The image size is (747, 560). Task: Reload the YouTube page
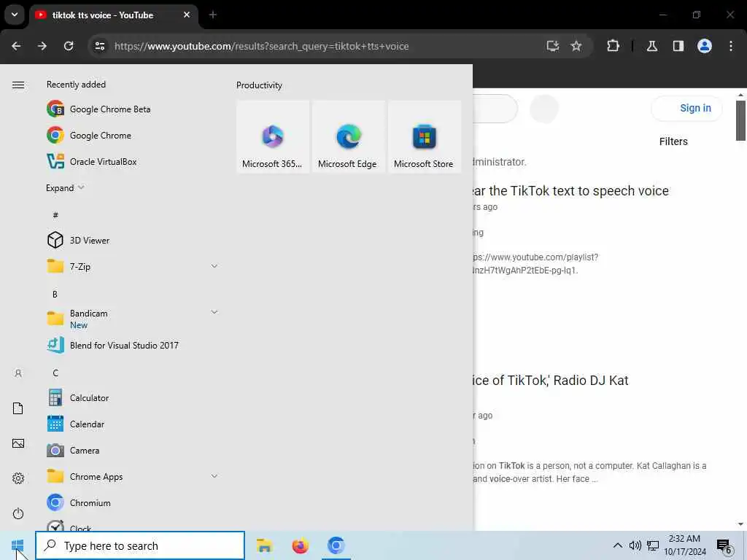69,46
